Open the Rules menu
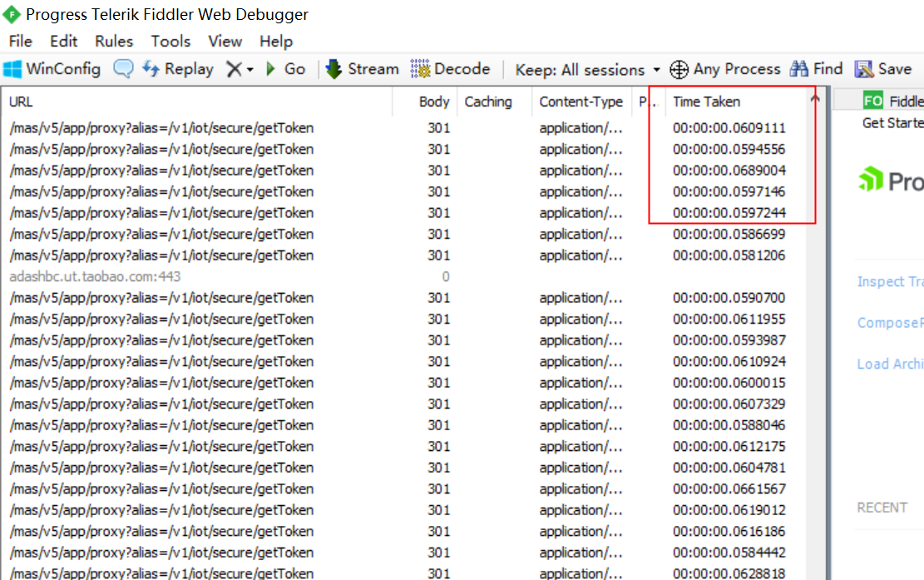The image size is (924, 580). pyautogui.click(x=114, y=42)
